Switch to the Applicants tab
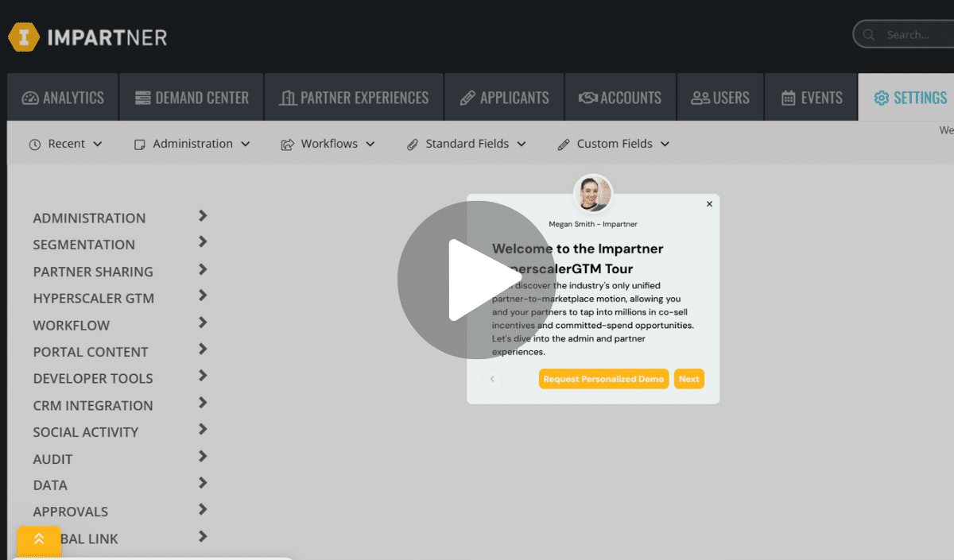954x560 pixels. coord(504,97)
